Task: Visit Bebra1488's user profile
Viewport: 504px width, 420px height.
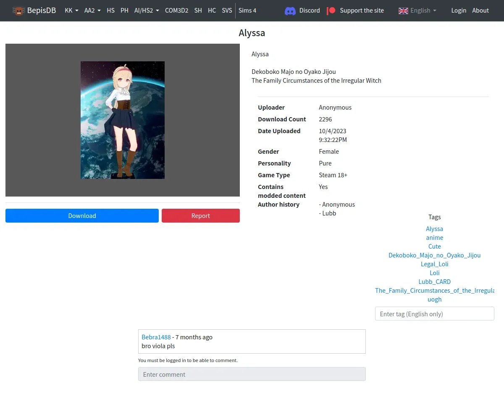Action: [x=156, y=337]
